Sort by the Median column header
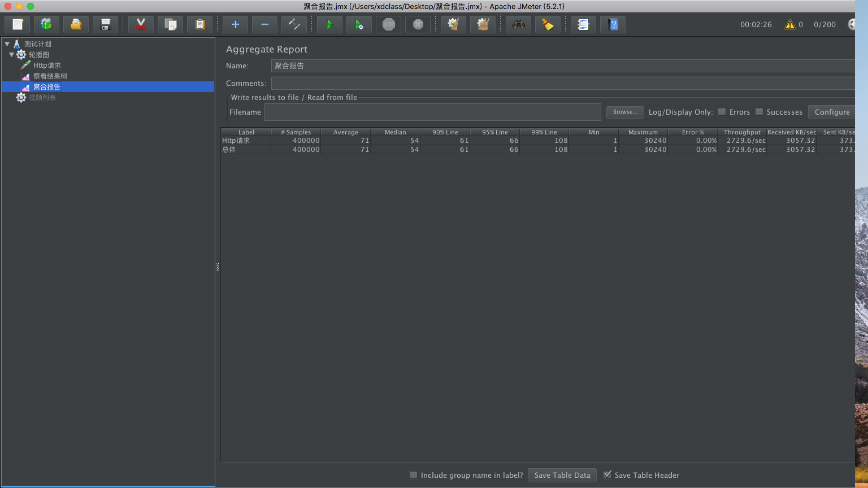Image resolution: width=868 pixels, height=488 pixels. 395,132
